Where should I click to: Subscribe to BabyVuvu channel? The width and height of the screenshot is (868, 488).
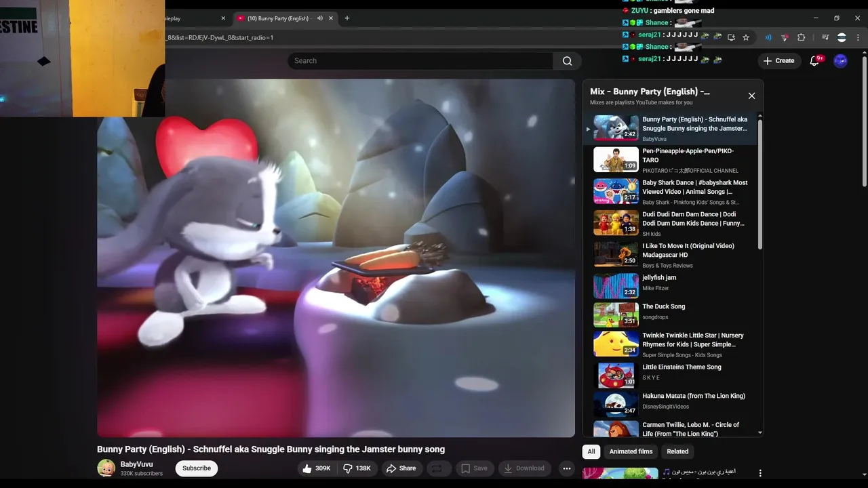click(197, 468)
